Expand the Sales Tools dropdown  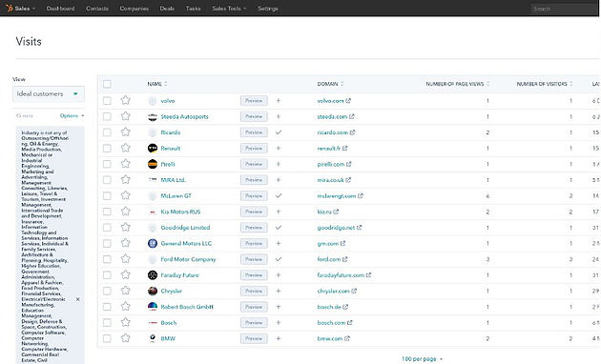click(229, 8)
